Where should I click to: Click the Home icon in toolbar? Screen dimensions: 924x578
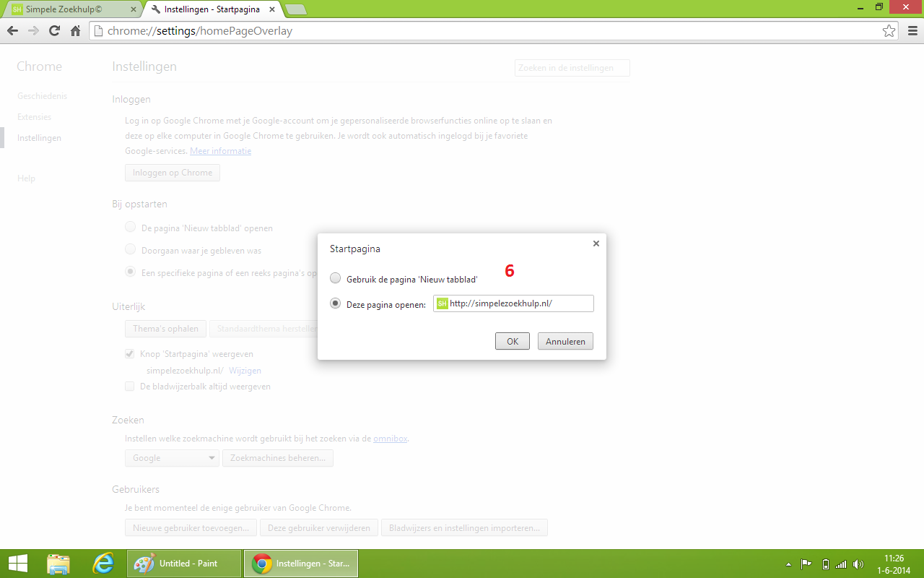(75, 31)
